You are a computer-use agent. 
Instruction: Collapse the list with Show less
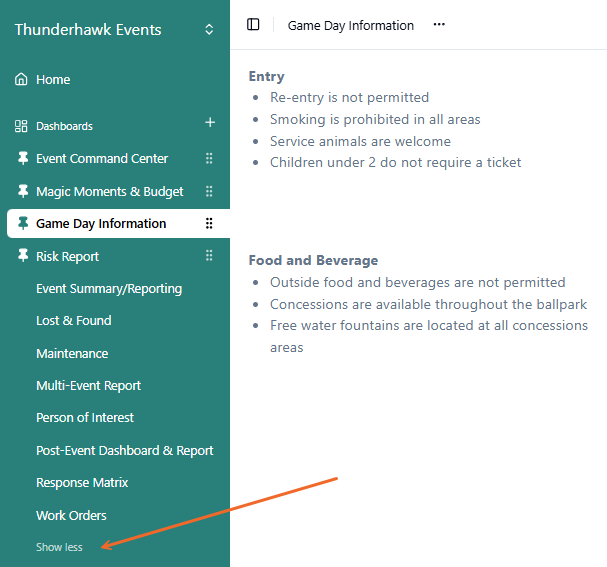click(x=59, y=547)
